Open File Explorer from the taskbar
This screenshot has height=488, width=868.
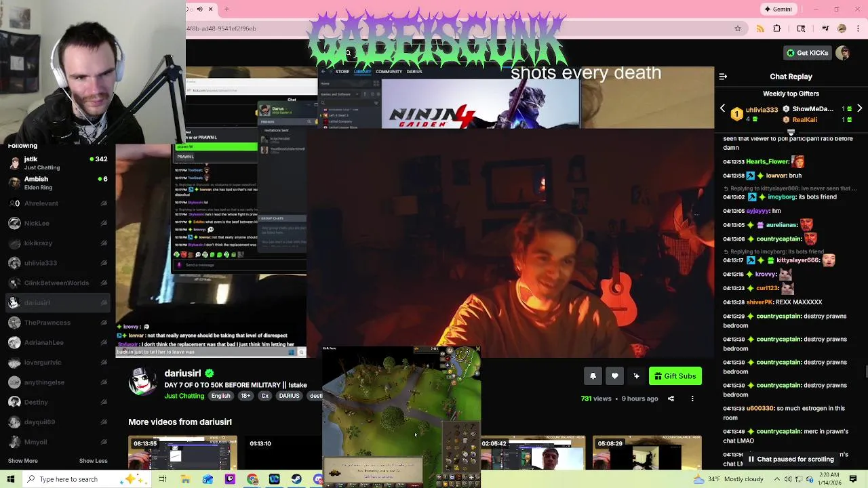(185, 479)
